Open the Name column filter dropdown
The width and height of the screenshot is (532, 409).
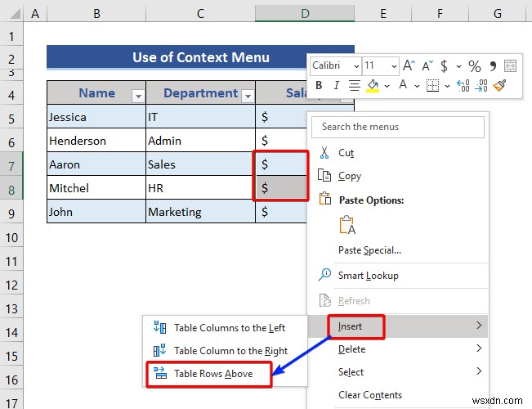[x=138, y=97]
